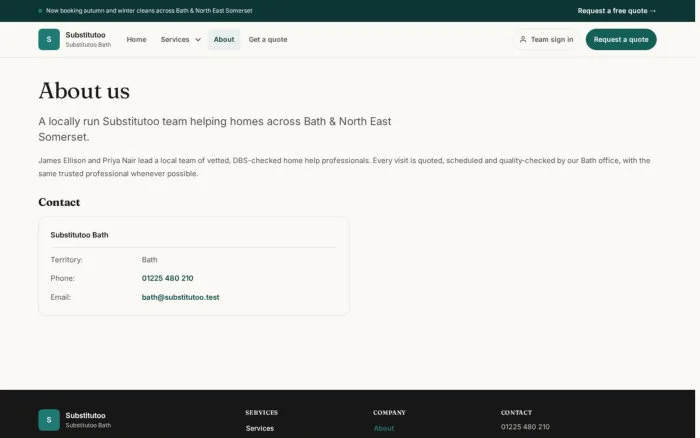The width and height of the screenshot is (700, 438).
Task: Click the Territory value Bath
Action: 150,259
